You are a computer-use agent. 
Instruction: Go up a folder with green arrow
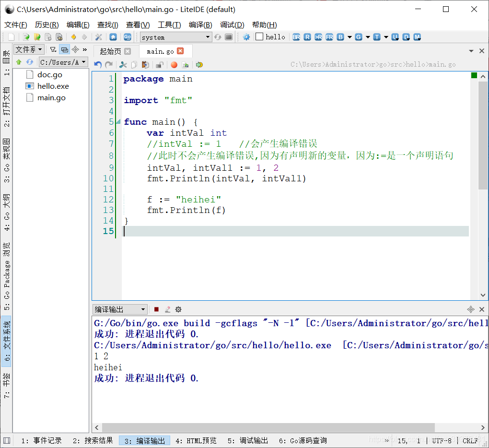pyautogui.click(x=19, y=62)
